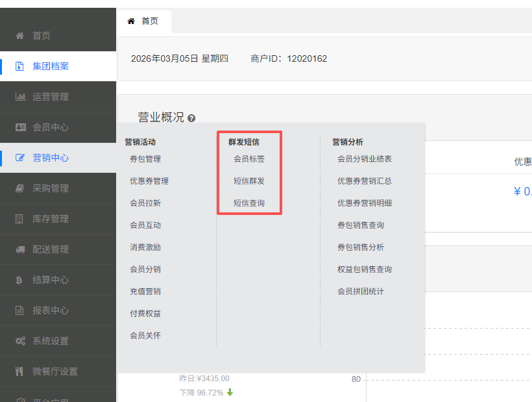Image resolution: width=532 pixels, height=402 pixels.
Task: Open 微餐厅设置 in the sidebar
Action: (55, 371)
